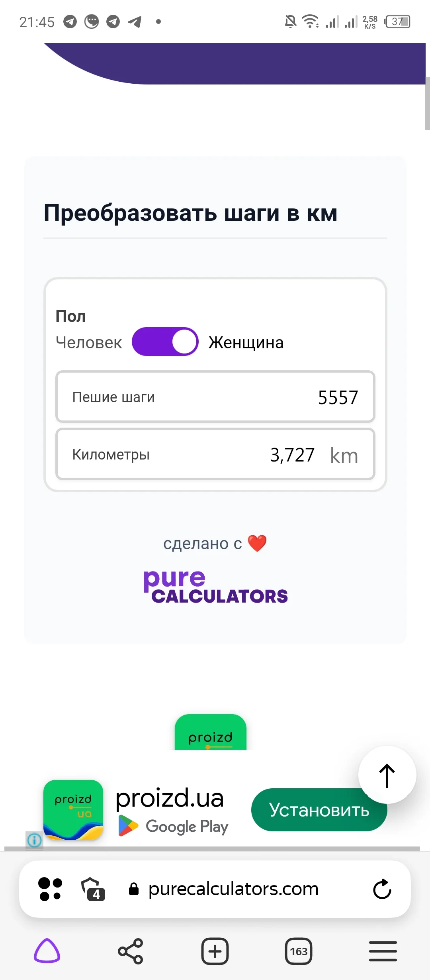Image resolution: width=430 pixels, height=980 pixels.
Task: Tap the Alice assistant icon
Action: click(x=47, y=951)
